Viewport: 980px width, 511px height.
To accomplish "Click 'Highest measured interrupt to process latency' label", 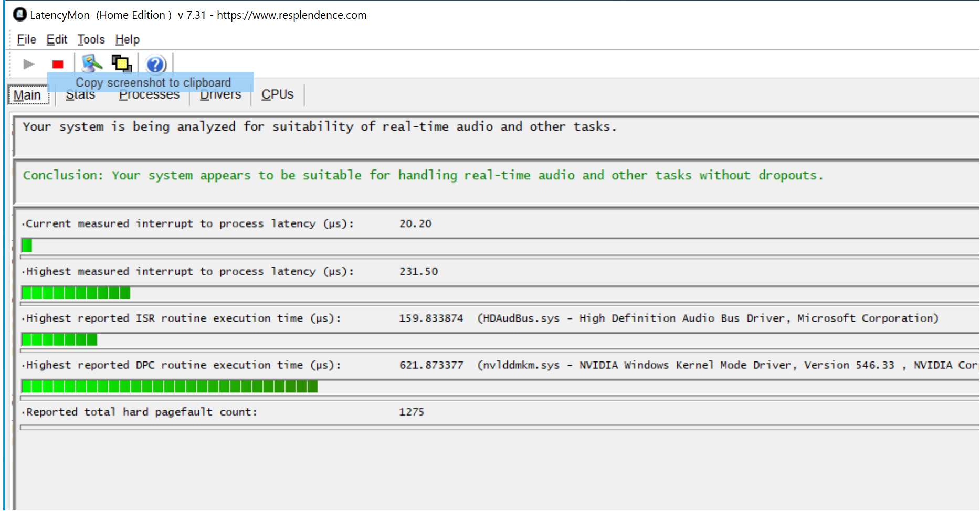I will click(x=189, y=271).
